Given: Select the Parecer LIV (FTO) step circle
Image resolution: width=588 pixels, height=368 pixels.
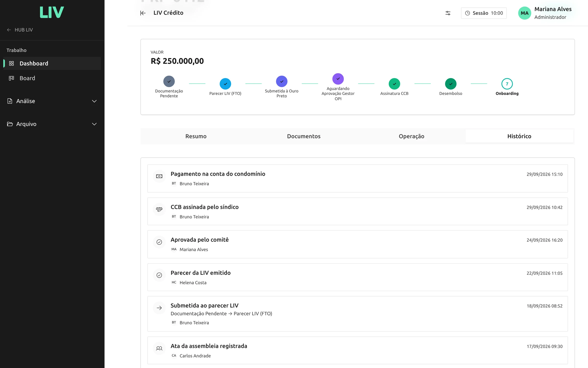Looking at the screenshot, I should click(x=225, y=84).
